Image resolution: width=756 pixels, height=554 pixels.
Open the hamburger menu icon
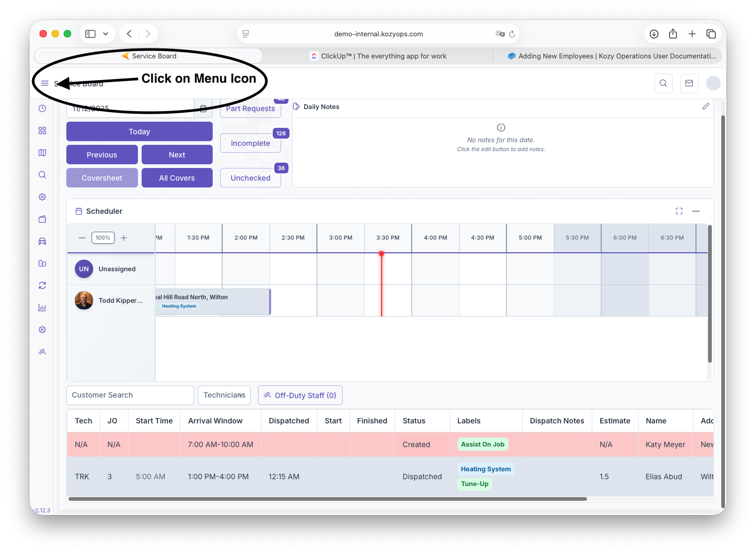click(45, 83)
